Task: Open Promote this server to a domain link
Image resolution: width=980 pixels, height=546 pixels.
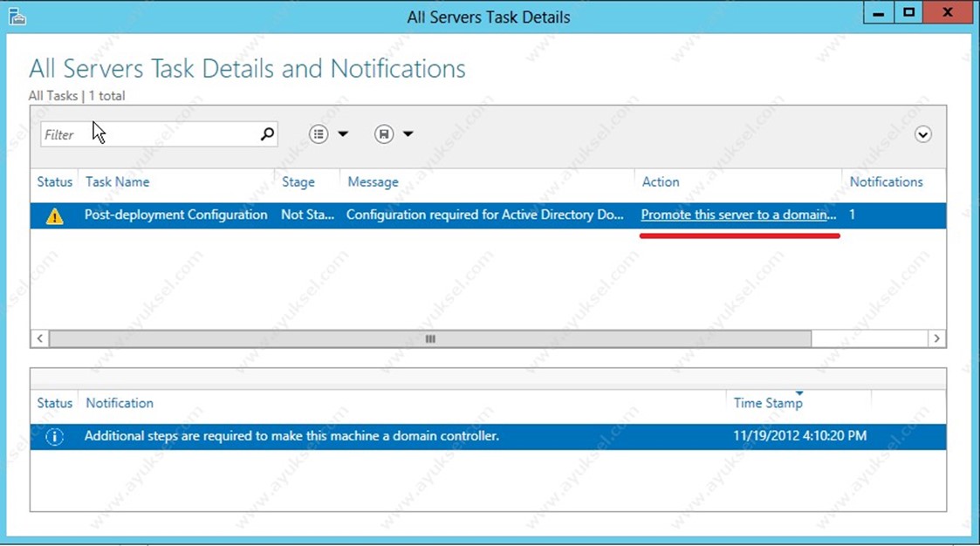Action: [x=738, y=215]
